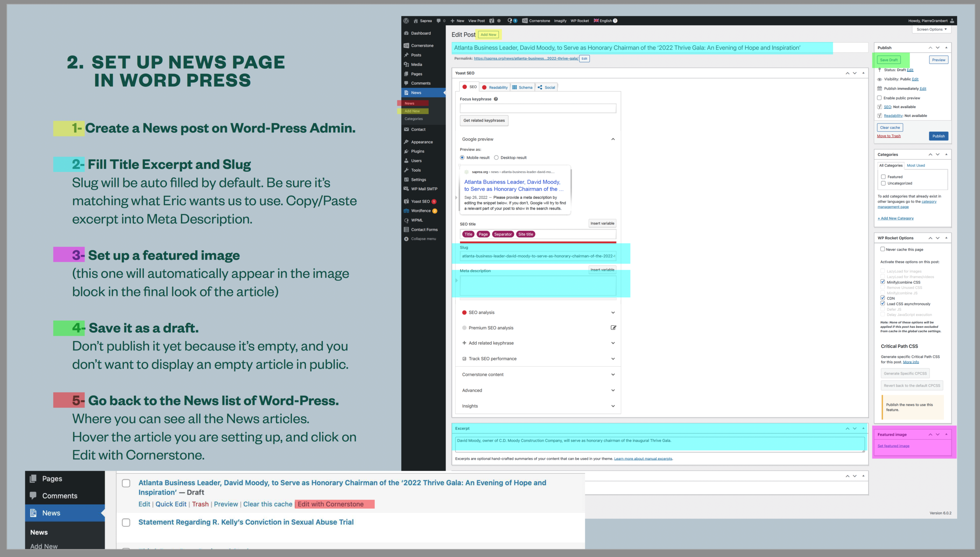Click the Save Draft button
Image resolution: width=980 pixels, height=557 pixels.
[889, 60]
